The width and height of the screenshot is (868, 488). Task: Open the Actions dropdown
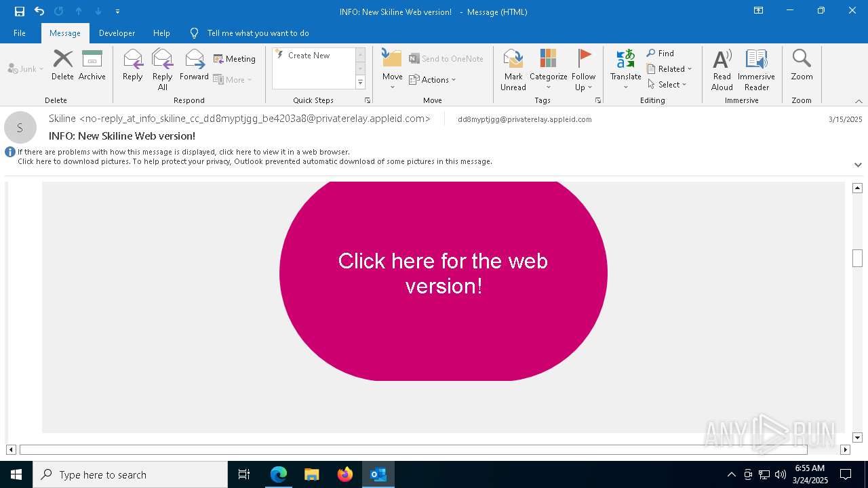[x=433, y=79]
